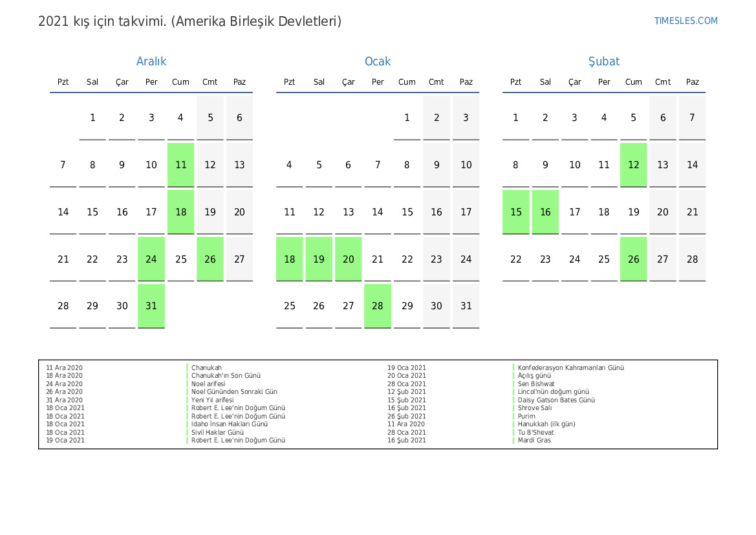
Task: Click the Aralık month heading
Action: click(151, 61)
